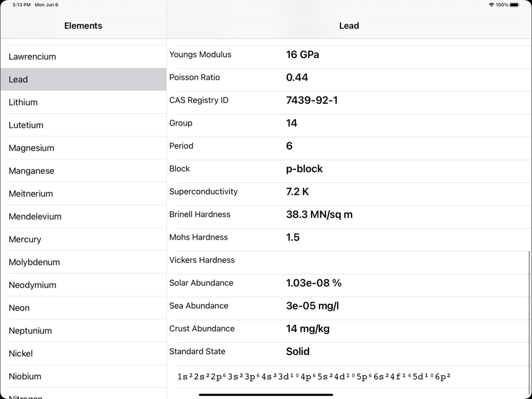Image resolution: width=532 pixels, height=399 pixels.
Task: Tap the CAS Registry ID row
Action: pos(348,100)
